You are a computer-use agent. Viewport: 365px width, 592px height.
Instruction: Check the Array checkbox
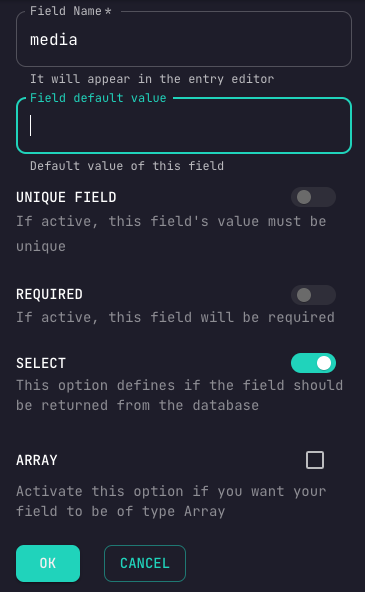click(x=315, y=460)
